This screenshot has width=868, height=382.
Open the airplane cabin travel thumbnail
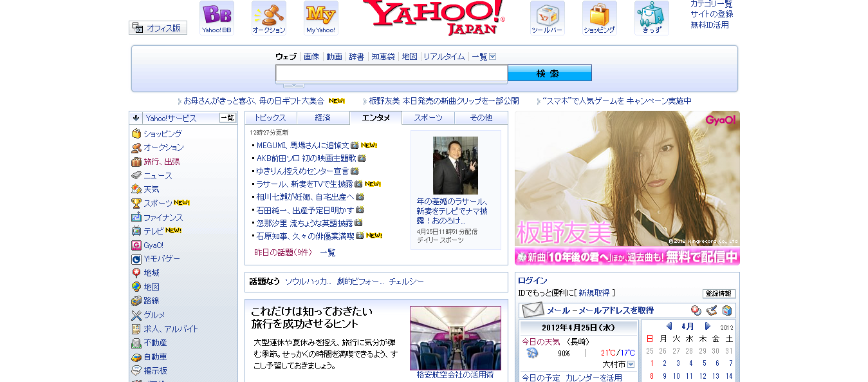tap(456, 338)
